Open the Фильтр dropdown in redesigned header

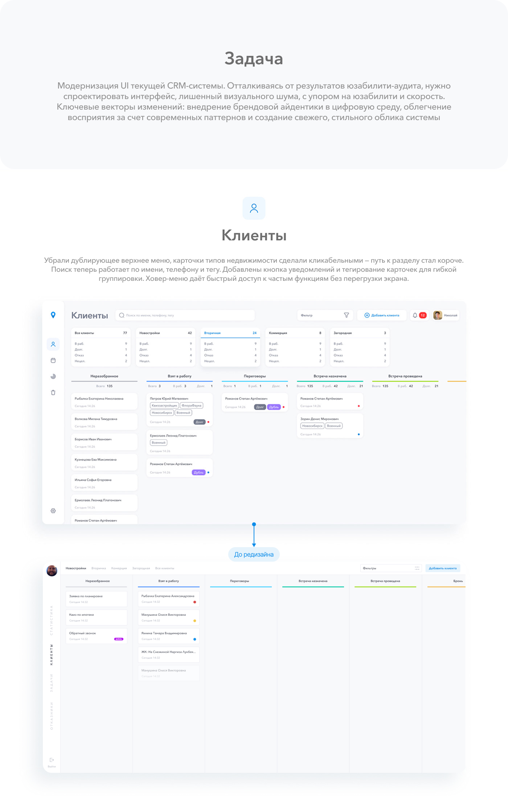(325, 315)
